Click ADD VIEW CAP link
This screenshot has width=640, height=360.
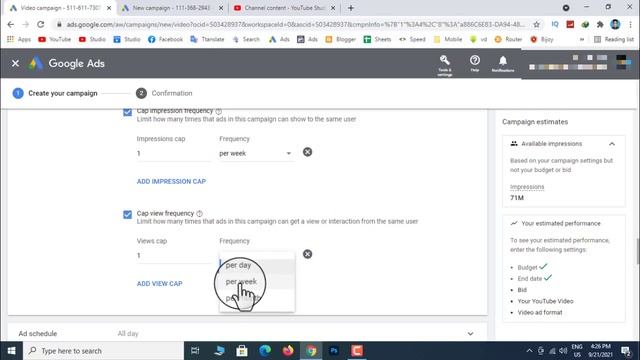pyautogui.click(x=160, y=284)
